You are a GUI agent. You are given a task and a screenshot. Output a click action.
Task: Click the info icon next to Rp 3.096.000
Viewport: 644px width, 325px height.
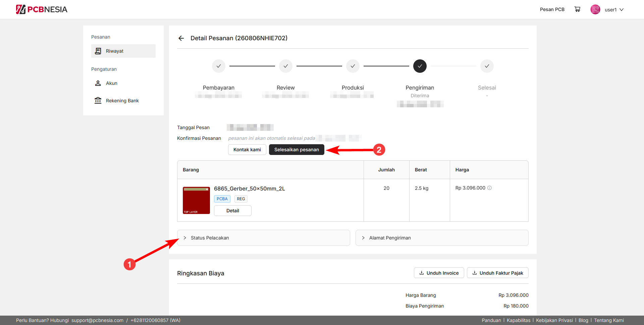click(x=490, y=188)
